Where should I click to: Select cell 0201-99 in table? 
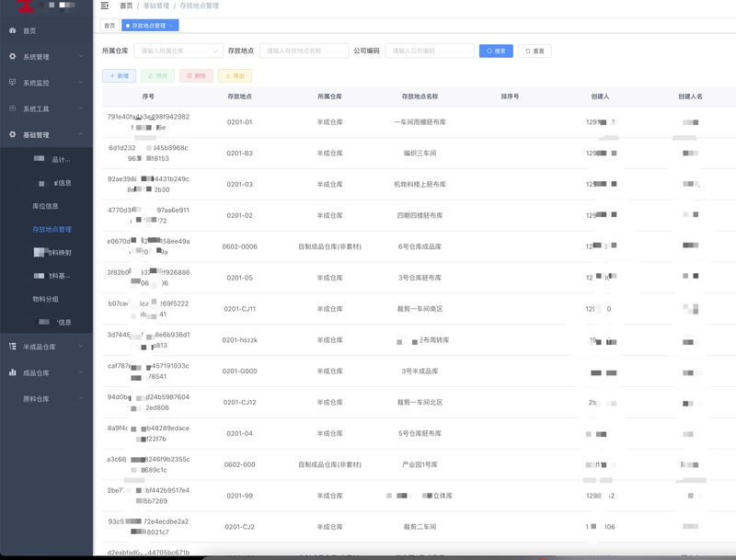(x=240, y=496)
